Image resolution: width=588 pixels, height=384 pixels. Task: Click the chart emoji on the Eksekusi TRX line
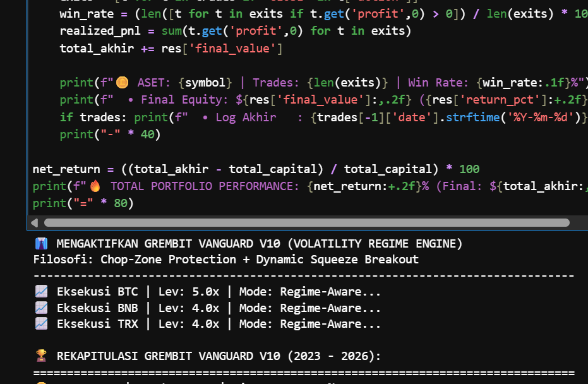pos(42,325)
